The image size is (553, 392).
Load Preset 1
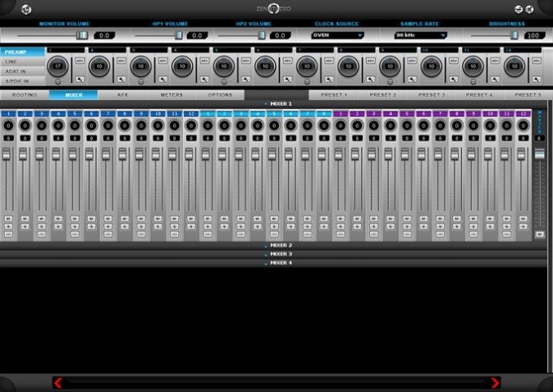coord(334,95)
